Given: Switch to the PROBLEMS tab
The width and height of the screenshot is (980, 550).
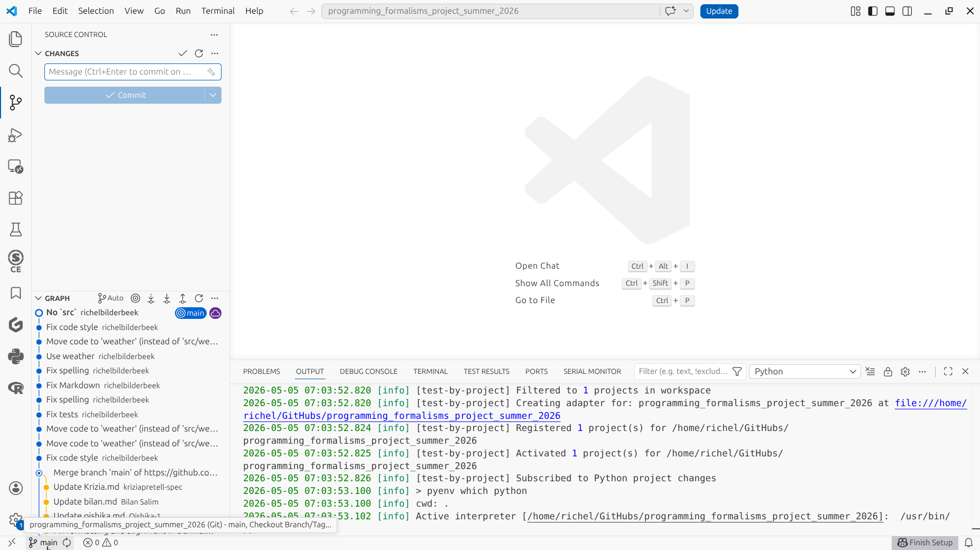Looking at the screenshot, I should coord(262,371).
